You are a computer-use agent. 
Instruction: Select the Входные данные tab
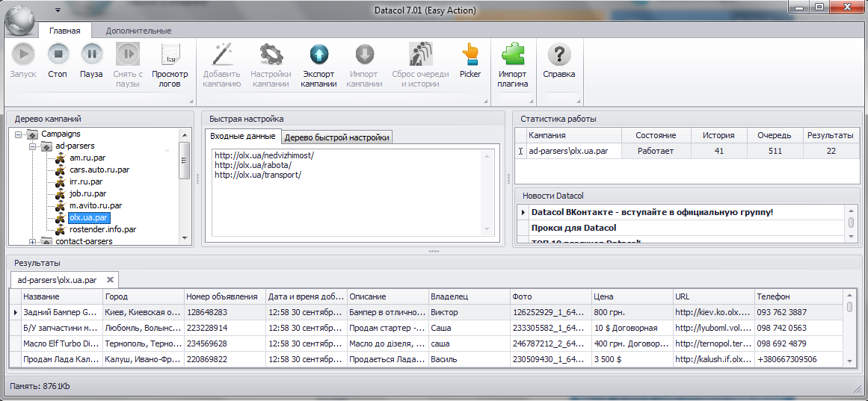[x=242, y=136]
